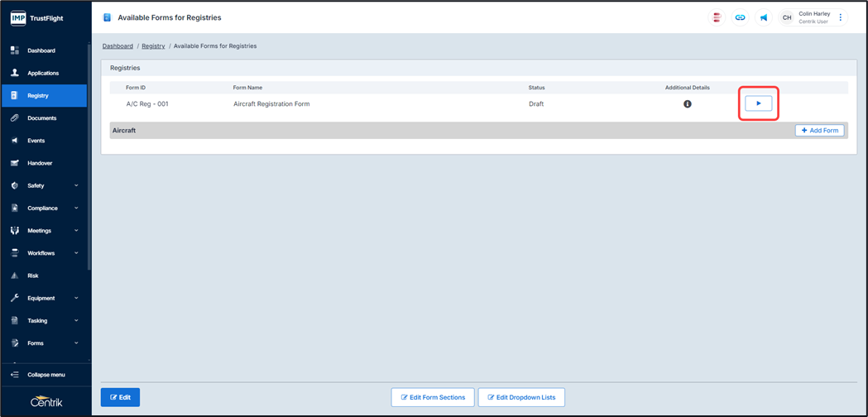Screen dimensions: 868x417
Task: Open Additional Details info icon
Action: click(x=687, y=104)
